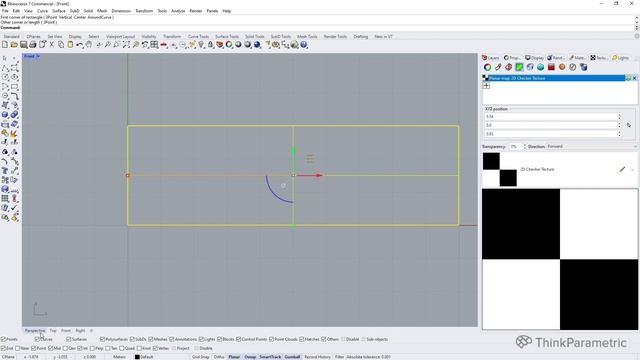
Task: Click the Save icon in toolbar
Action: (23, 45)
